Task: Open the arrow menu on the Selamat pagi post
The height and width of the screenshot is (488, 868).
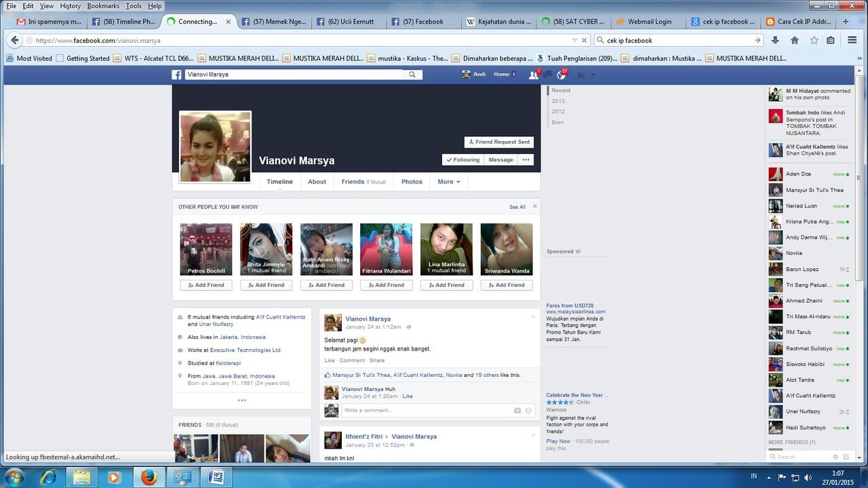Action: [x=533, y=317]
